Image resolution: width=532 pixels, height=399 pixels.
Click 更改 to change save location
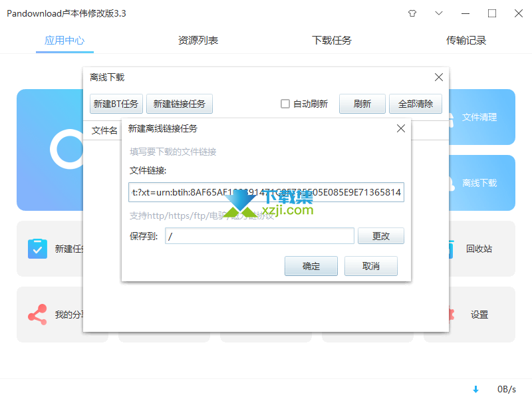(381, 236)
